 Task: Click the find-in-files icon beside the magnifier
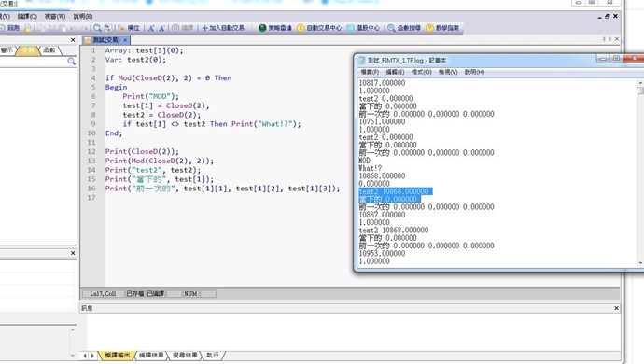point(107,28)
